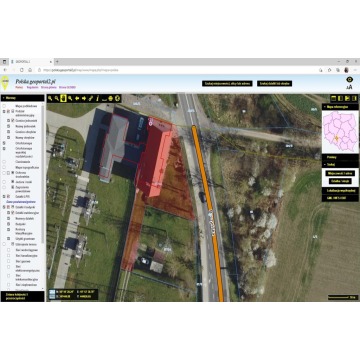Click Miejscowość i adres search button
Viewport: 360px width, 360px height.
pyautogui.click(x=340, y=173)
